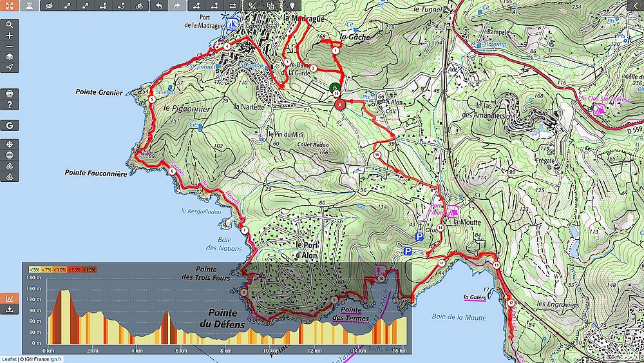The width and height of the screenshot is (644, 363).
Task: Click the D to A return route icon
Action: pos(252,6)
